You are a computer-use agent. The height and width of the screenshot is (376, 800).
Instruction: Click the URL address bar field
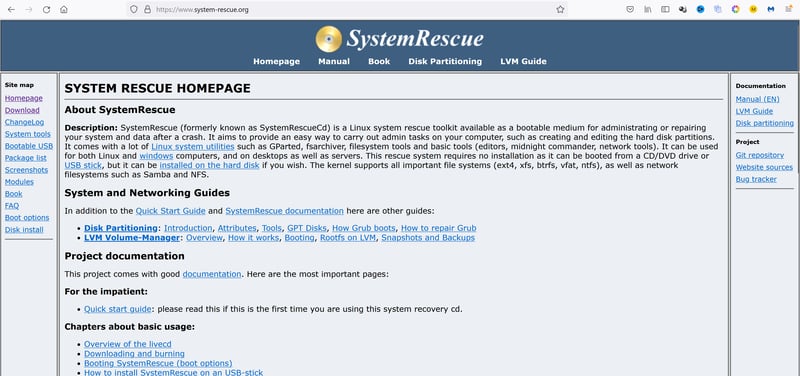[347, 9]
